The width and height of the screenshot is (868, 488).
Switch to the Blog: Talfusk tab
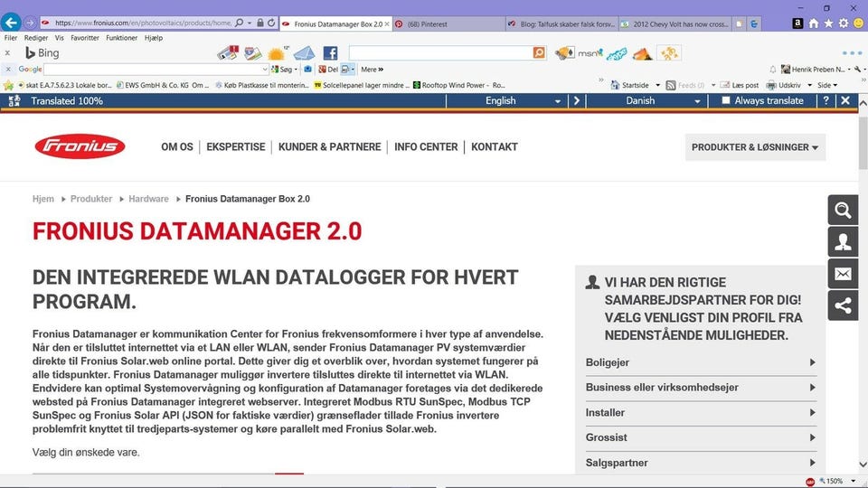[561, 23]
